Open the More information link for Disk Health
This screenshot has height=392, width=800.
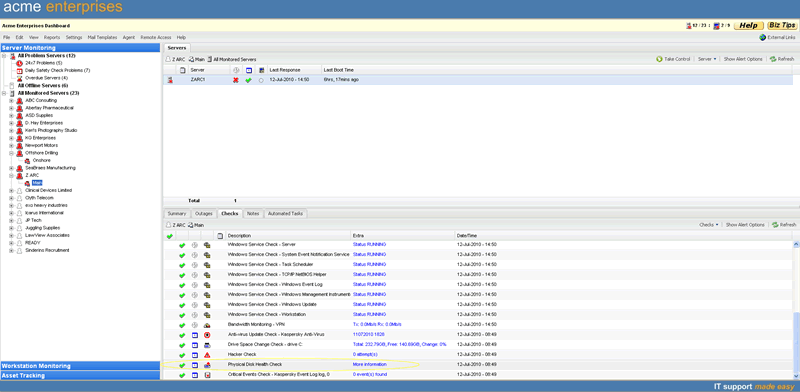(x=369, y=364)
